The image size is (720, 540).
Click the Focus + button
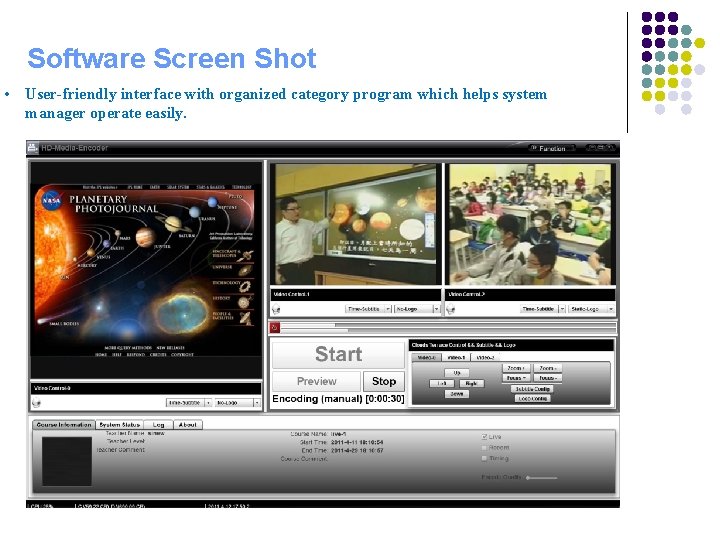(x=517, y=378)
